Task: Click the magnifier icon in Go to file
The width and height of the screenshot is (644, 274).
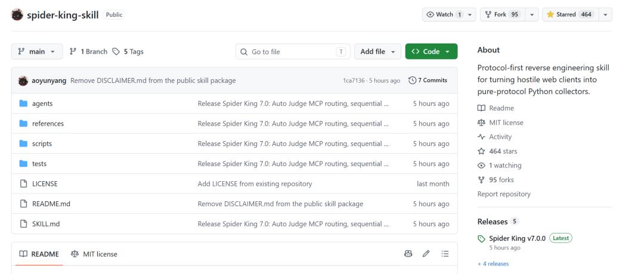Action: [243, 52]
